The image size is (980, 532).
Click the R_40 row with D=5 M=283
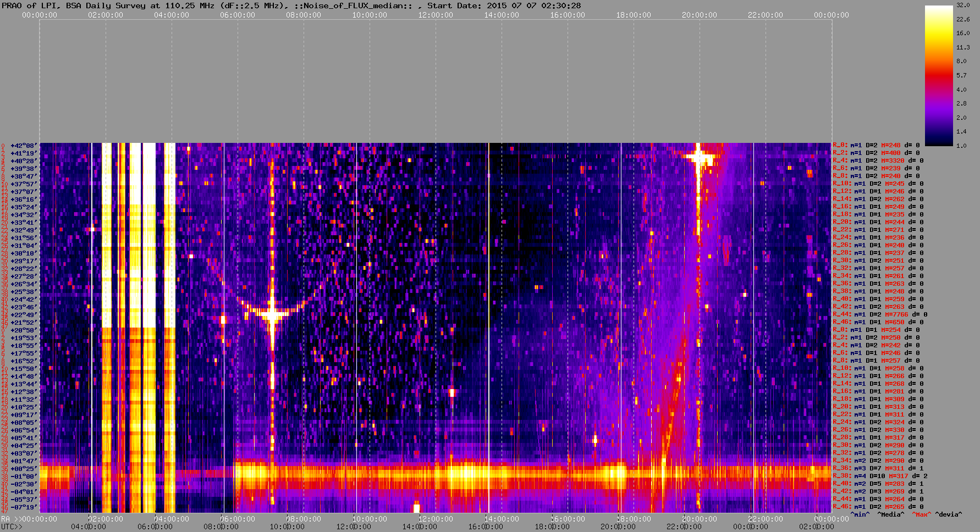tap(878, 484)
